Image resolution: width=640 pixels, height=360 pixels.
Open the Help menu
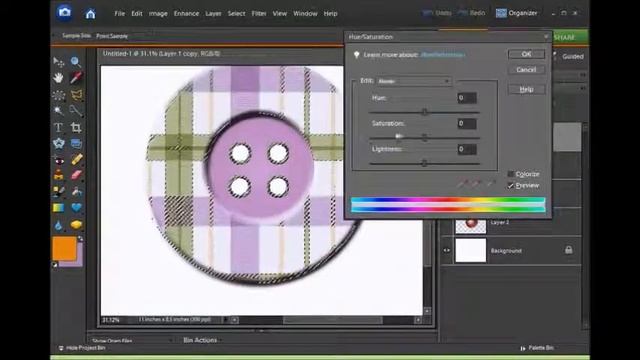[330, 13]
